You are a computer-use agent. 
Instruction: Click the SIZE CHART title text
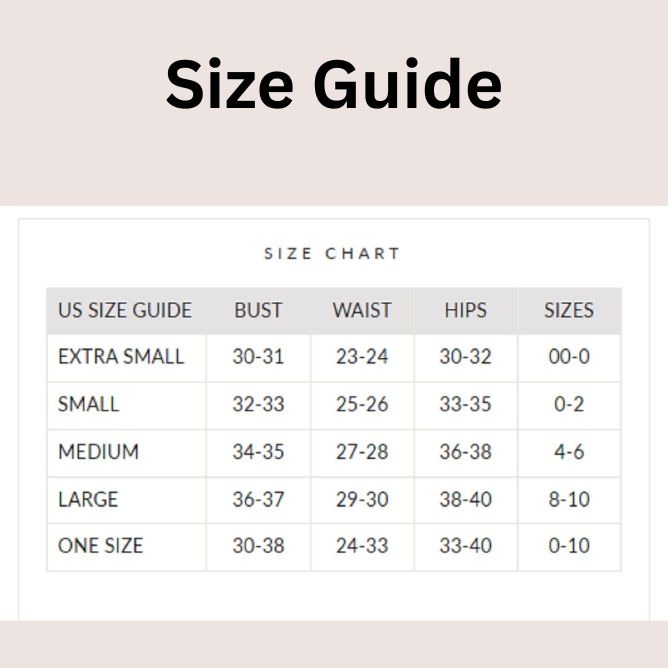click(x=332, y=254)
